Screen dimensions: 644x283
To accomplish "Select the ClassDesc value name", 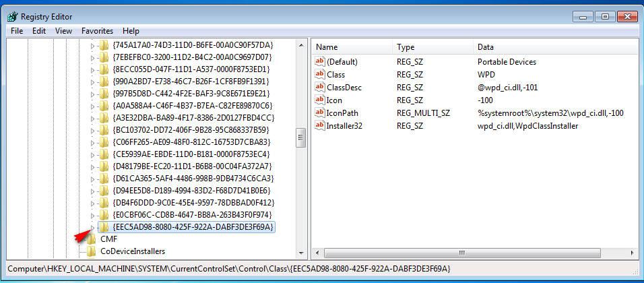I will click(344, 88).
